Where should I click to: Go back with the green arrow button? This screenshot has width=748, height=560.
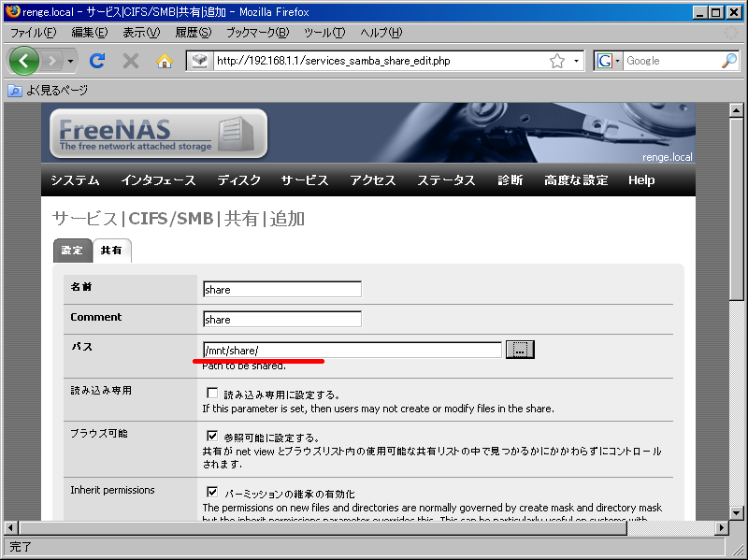click(x=23, y=61)
